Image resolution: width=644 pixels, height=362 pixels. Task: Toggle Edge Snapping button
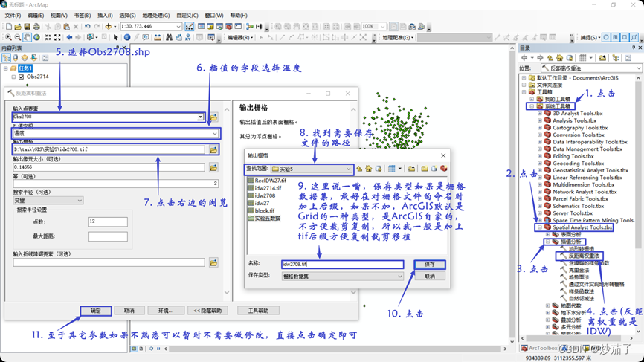[634, 37]
